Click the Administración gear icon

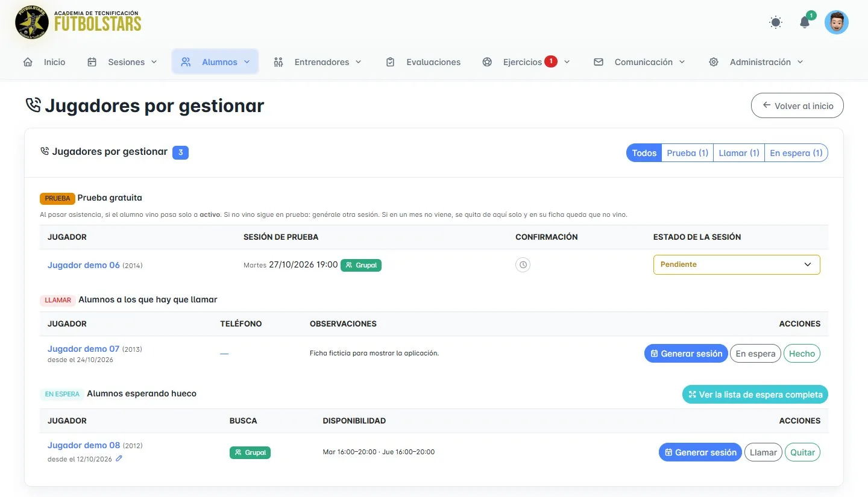click(x=714, y=62)
